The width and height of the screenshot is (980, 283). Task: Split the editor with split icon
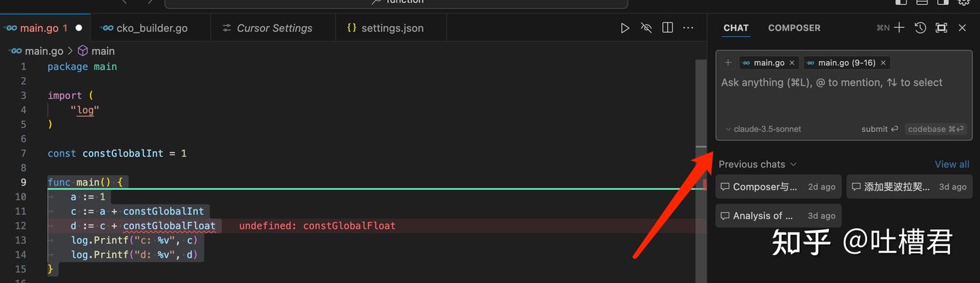668,28
